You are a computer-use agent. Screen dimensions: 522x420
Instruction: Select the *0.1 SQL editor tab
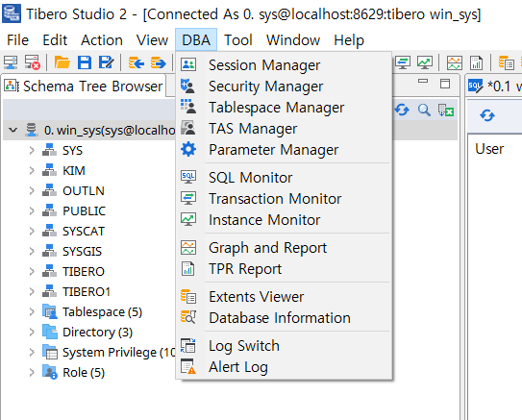click(x=494, y=86)
